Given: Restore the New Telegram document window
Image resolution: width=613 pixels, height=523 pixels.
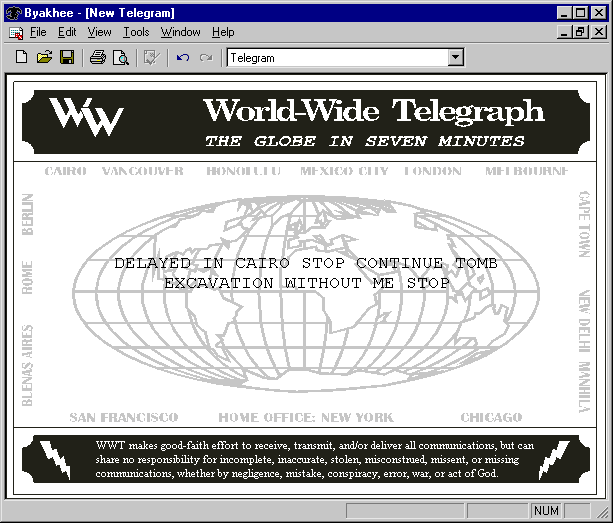Looking at the screenshot, I should click(580, 32).
